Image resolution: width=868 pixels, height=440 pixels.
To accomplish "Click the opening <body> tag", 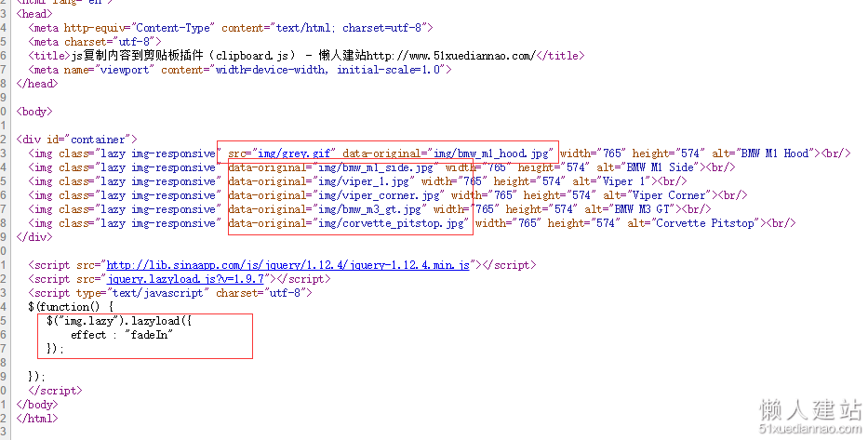I will (34, 112).
